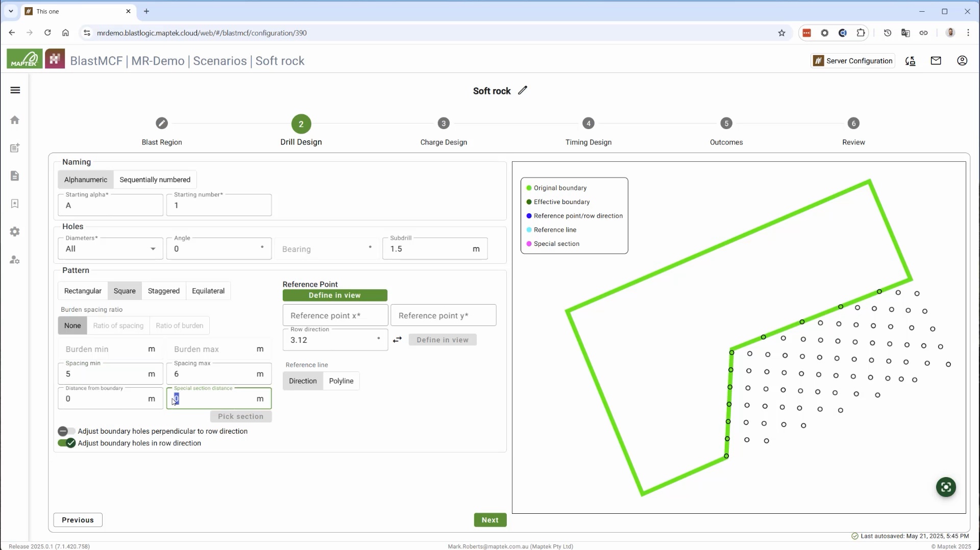Screen dimensions: 980x550
Task: Open the hamburger menu in the sidebar
Action: (15, 90)
